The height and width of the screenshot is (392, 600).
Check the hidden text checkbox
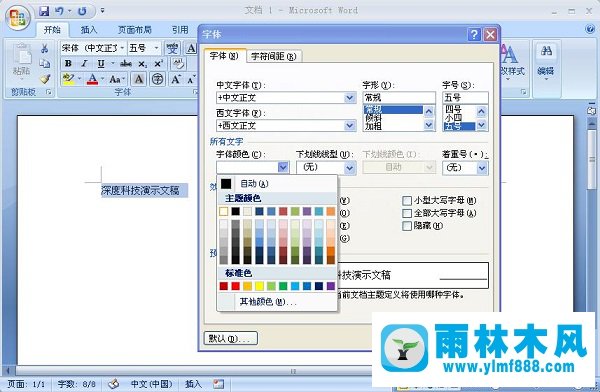(407, 225)
